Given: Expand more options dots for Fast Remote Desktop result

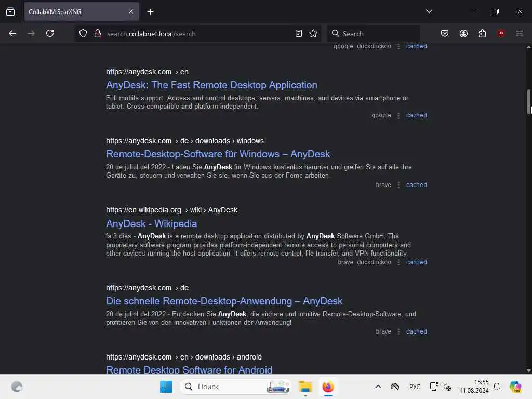Looking at the screenshot, I should tap(398, 116).
